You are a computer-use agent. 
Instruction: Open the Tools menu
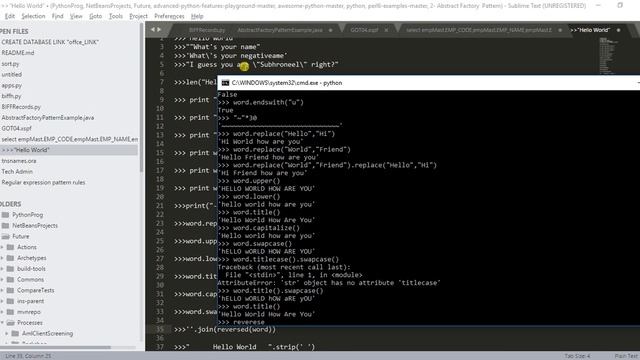click(x=116, y=16)
